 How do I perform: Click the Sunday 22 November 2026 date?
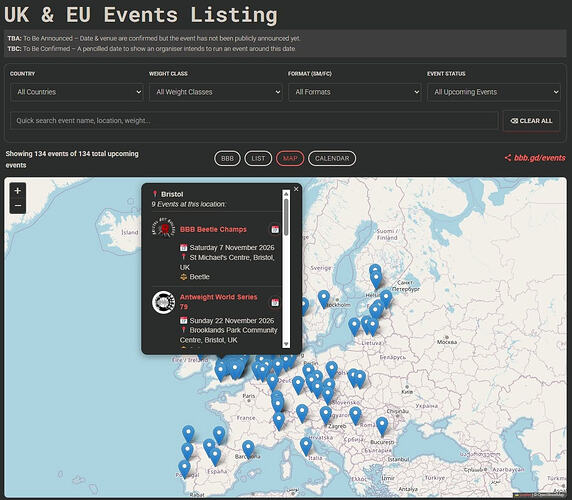tap(232, 321)
